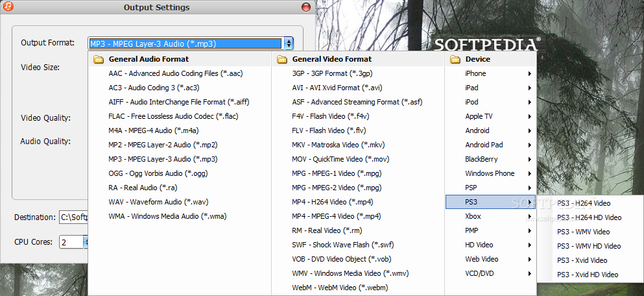Image resolution: width=644 pixels, height=296 pixels.
Task: Open the Xbox device submenu
Action: coord(491,216)
